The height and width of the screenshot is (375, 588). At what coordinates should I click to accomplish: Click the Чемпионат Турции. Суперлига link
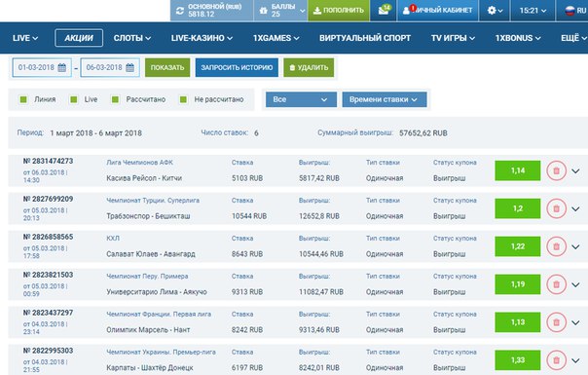(x=153, y=201)
